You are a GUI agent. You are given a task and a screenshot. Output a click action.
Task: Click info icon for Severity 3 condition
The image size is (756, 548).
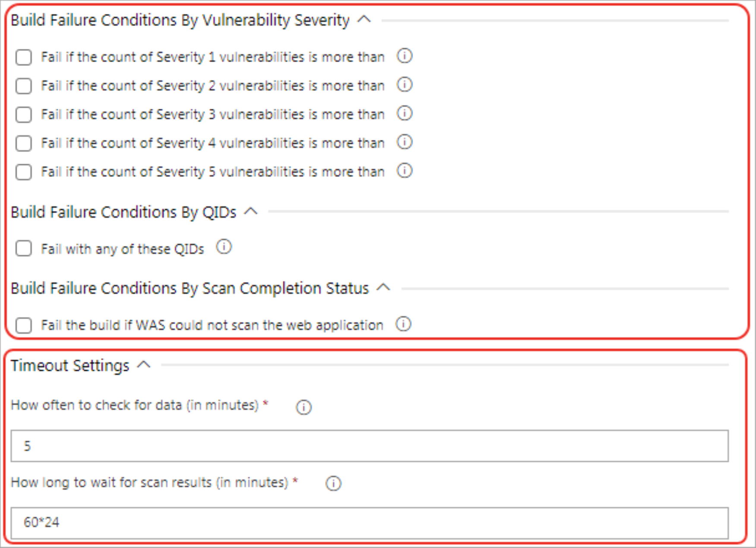[x=405, y=113]
